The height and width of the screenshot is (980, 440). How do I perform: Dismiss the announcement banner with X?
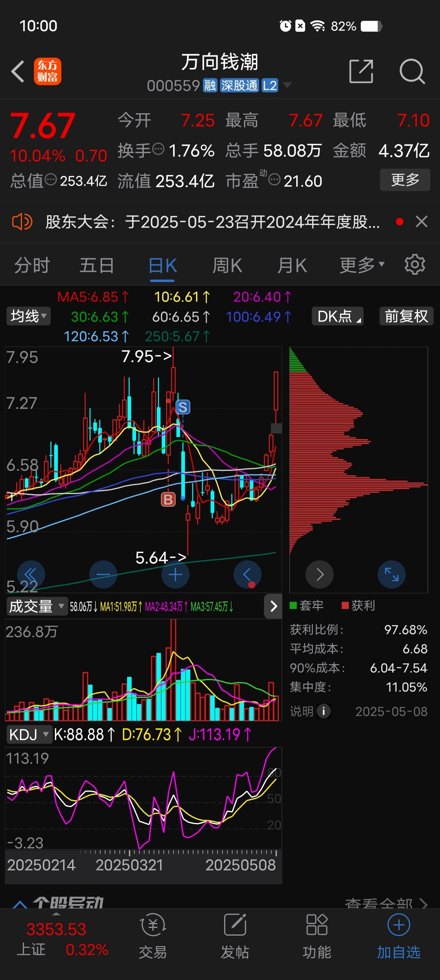point(422,222)
